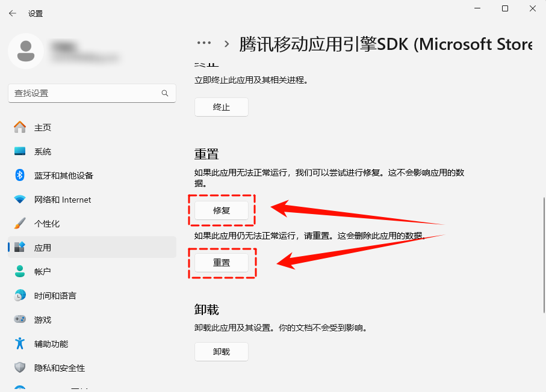Maximize the Settings window
Screen dimensions: 546x392
(505, 8)
